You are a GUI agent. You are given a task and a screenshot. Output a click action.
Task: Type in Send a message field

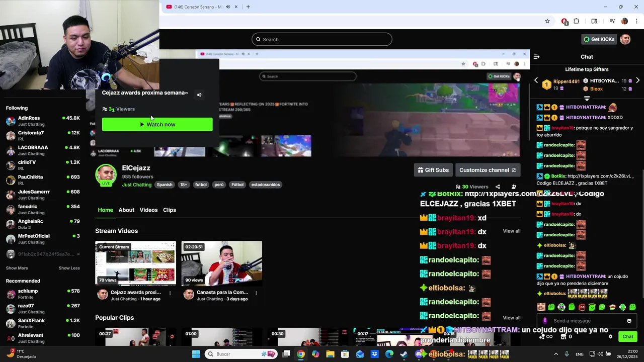pyautogui.click(x=587, y=321)
